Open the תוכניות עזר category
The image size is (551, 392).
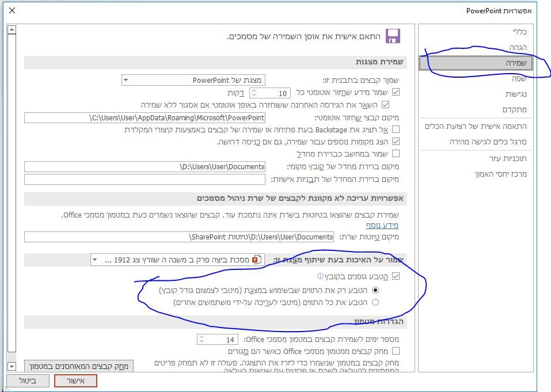[x=476, y=159]
